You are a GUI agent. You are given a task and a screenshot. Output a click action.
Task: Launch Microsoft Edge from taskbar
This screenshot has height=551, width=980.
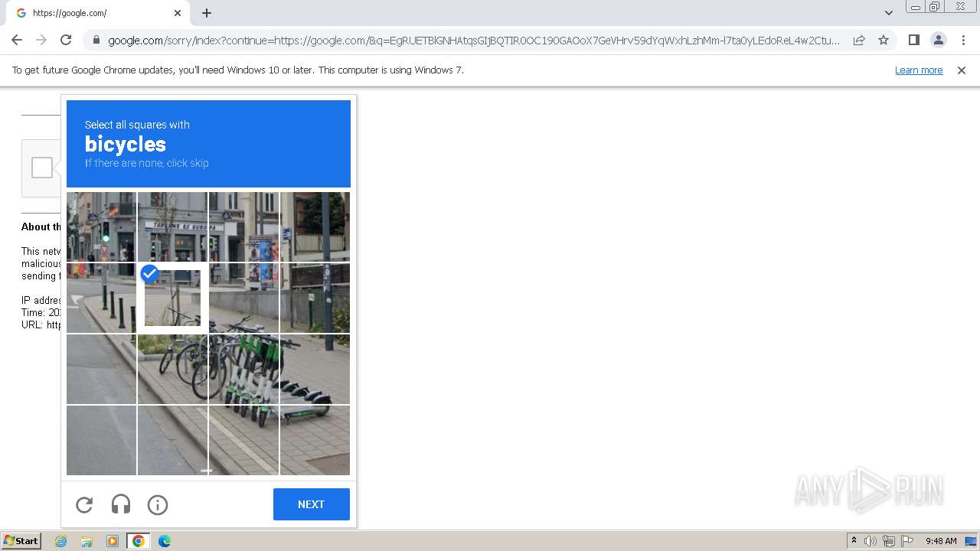(x=165, y=541)
